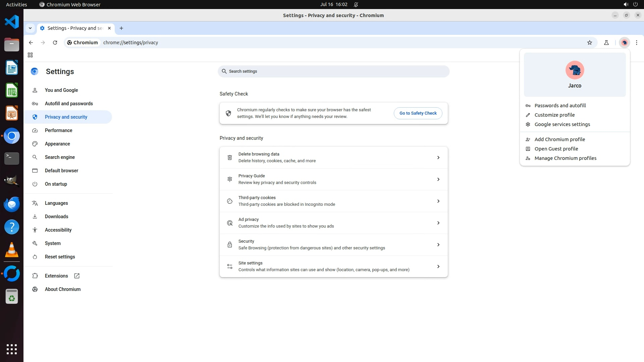Expand Third-party cookies settings row
Image resolution: width=644 pixels, height=362 pixels.
click(333, 201)
